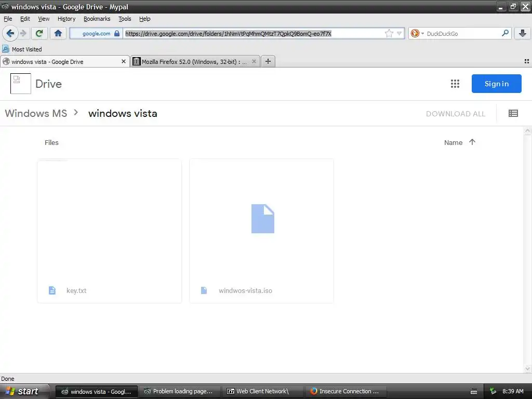532x399 pixels.
Task: Click the keyboard icon in system tray
Action: (474, 392)
